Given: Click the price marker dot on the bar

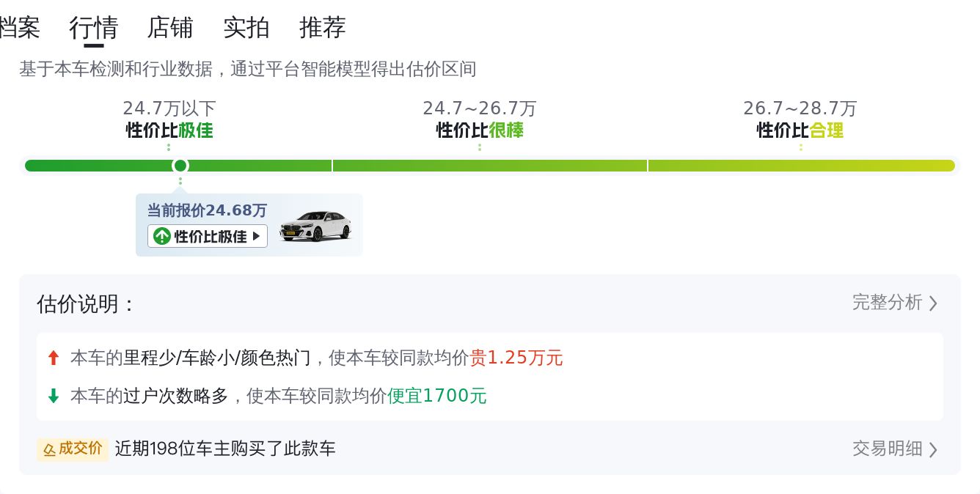Looking at the screenshot, I should (180, 166).
